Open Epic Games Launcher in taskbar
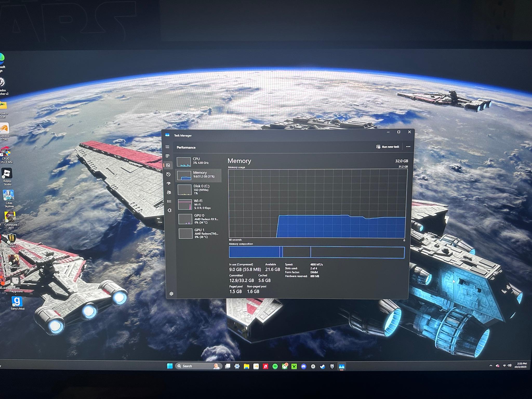This screenshot has height=399, width=532. [332, 366]
